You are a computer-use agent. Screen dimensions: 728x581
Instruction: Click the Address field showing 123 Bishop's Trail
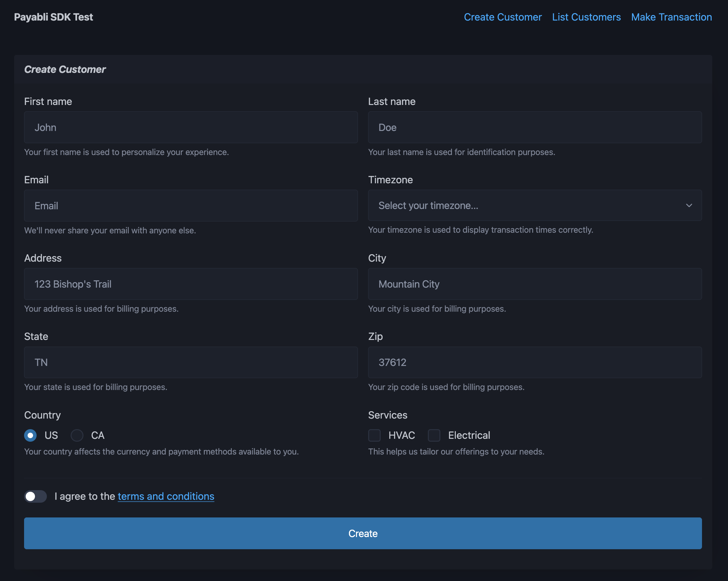(191, 284)
